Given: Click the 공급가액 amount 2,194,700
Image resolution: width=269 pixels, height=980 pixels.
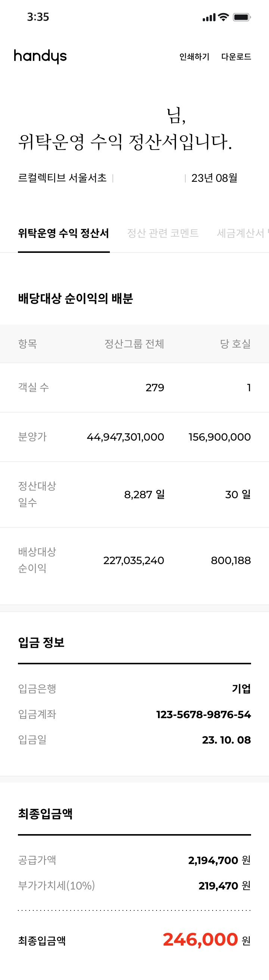Looking at the screenshot, I should coord(213,860).
